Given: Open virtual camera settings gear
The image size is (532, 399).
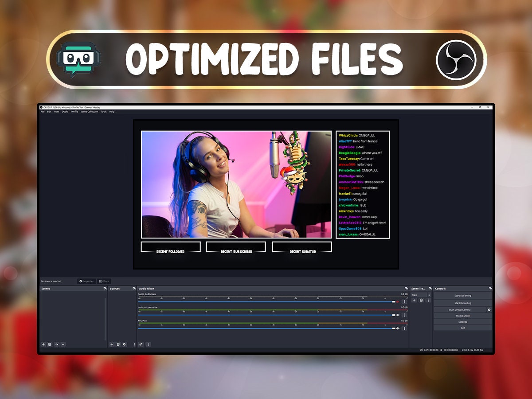Looking at the screenshot, I should pos(489,309).
